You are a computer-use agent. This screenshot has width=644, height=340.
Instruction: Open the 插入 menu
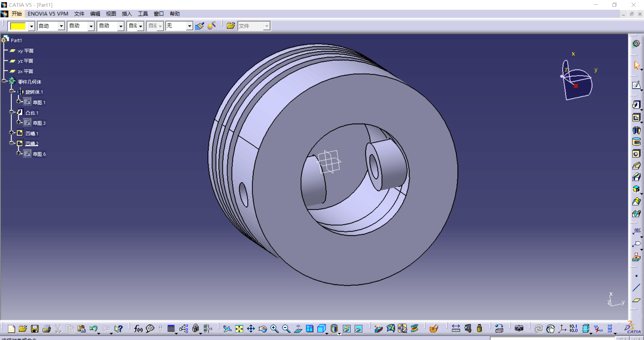tap(126, 14)
